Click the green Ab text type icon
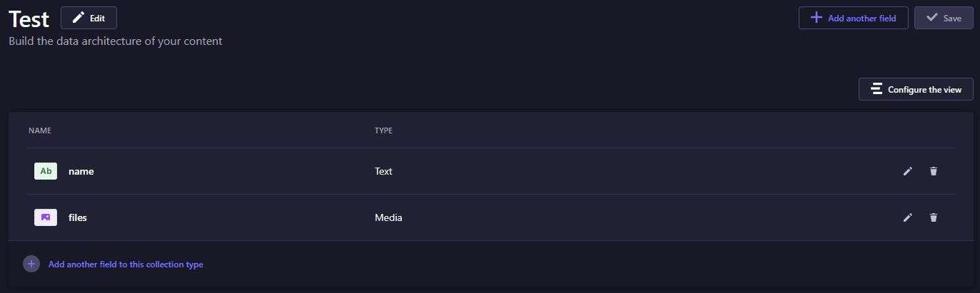980x293 pixels. click(x=46, y=171)
